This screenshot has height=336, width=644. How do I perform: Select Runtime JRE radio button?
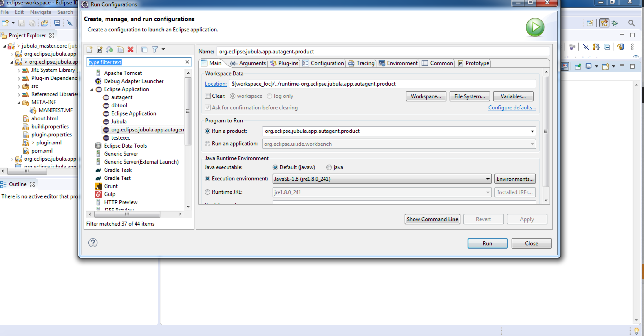click(207, 192)
